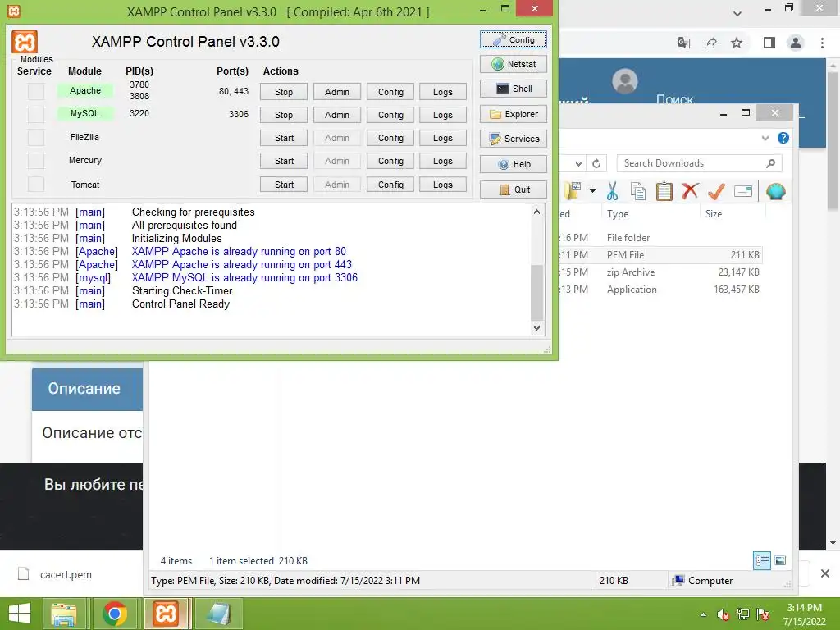Screen dimensions: 840x630
Task: Toggle FileZilla service checkbox
Action: [36, 138]
